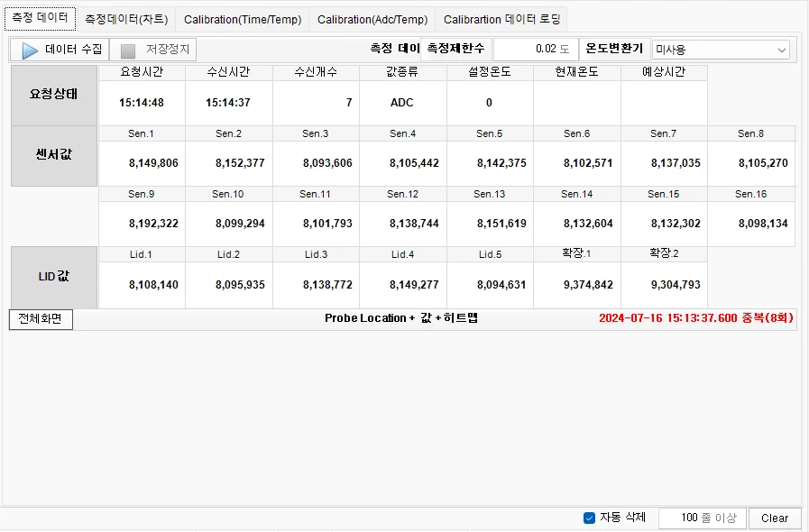Click the 설정온도 value 0
Viewport: 809px width, 532px height.
489,103
